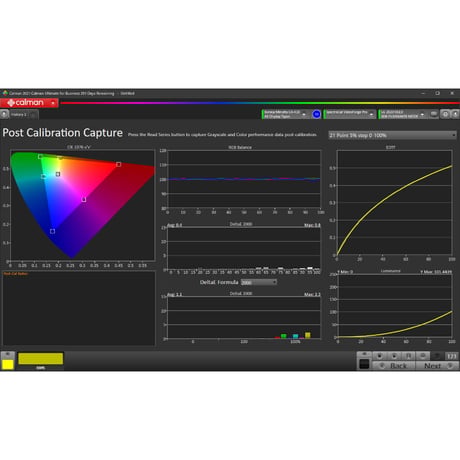Click the cyan bar in lower DeltaE chart
Viewport: 460px width, 460px height.
(295, 336)
